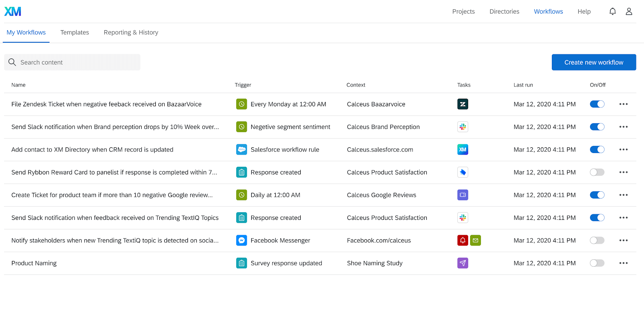Click red notification task icon in Facebook row
Image resolution: width=644 pixels, height=323 pixels.
(x=463, y=240)
